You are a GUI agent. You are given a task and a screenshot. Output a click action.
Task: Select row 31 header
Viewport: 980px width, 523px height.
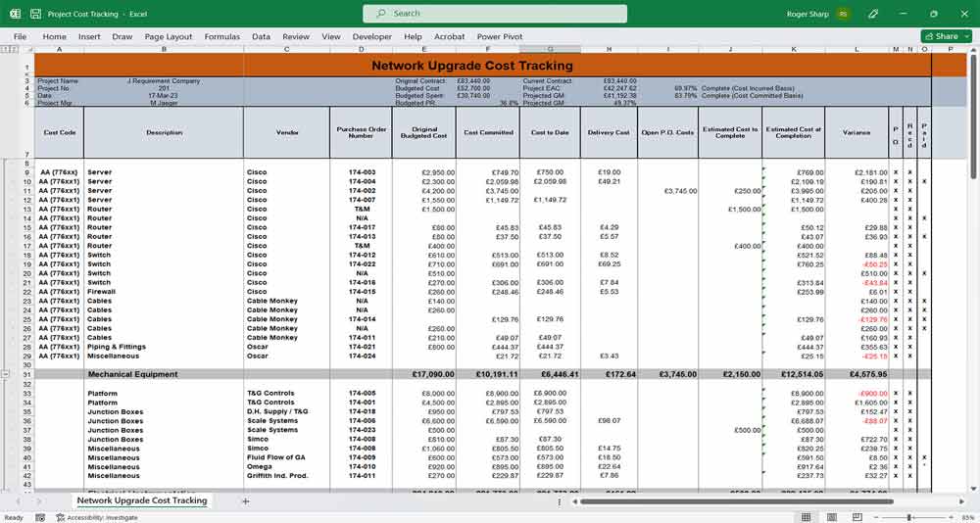pyautogui.click(x=26, y=374)
